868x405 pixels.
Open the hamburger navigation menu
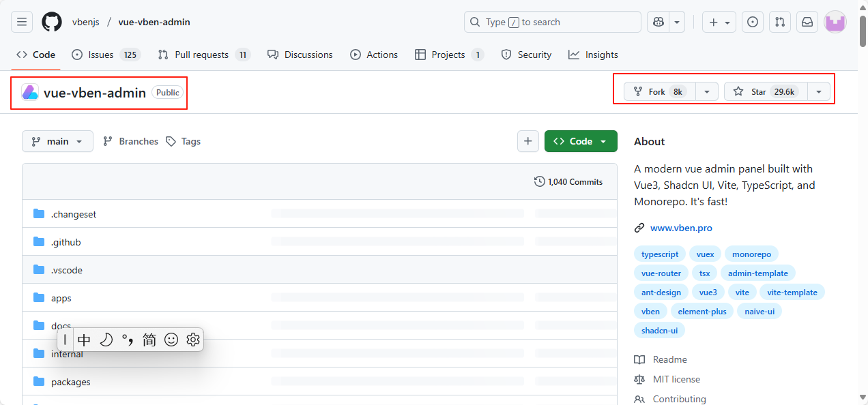point(22,22)
